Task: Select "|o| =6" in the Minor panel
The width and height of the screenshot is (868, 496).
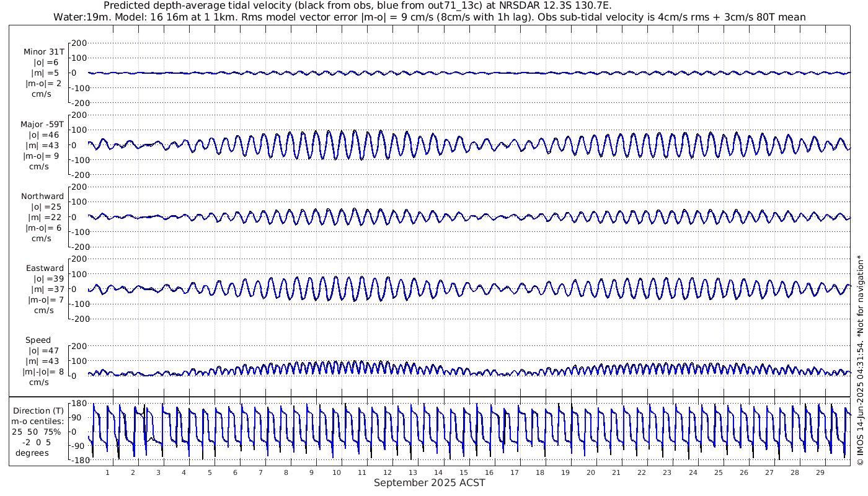Action: pyautogui.click(x=46, y=63)
